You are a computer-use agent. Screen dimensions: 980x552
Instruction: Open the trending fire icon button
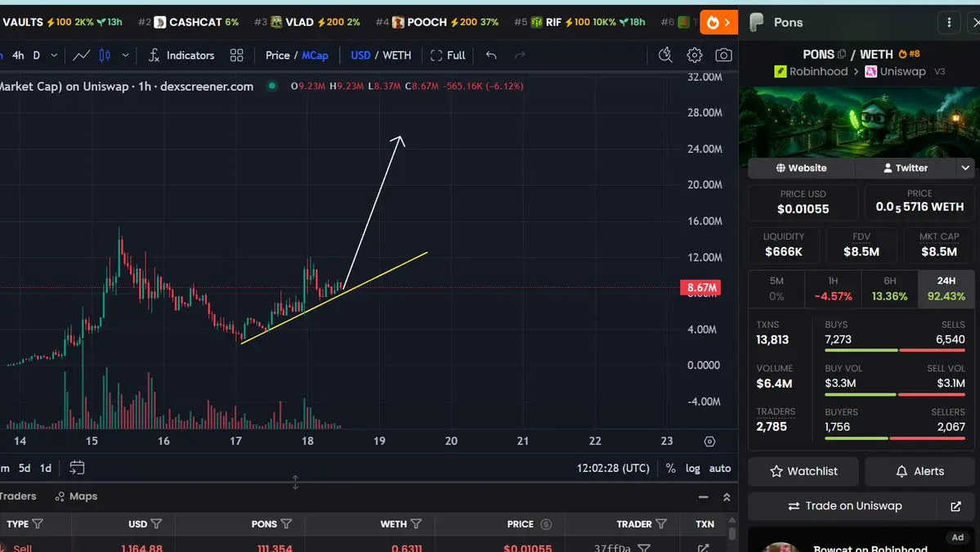coord(718,23)
